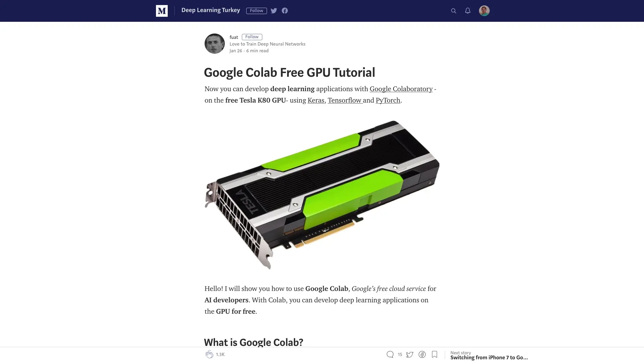Open the PyTorch hyperlink
Viewport: 644px width, 362px height.
coord(388,100)
